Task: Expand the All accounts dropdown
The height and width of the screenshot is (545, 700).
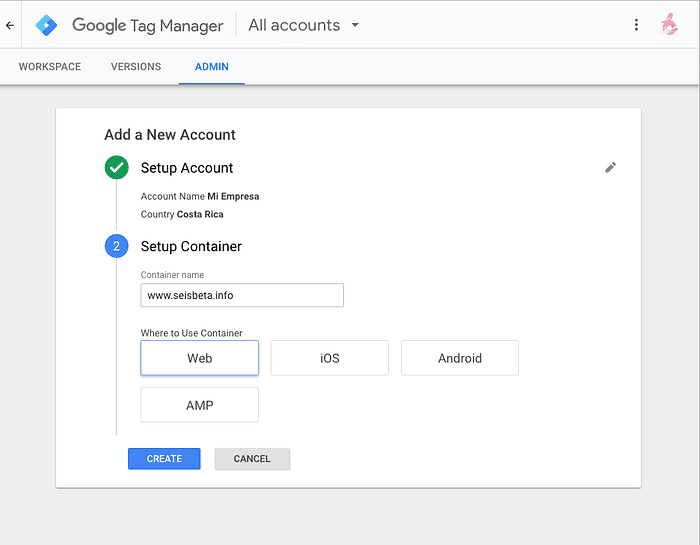Action: (304, 25)
